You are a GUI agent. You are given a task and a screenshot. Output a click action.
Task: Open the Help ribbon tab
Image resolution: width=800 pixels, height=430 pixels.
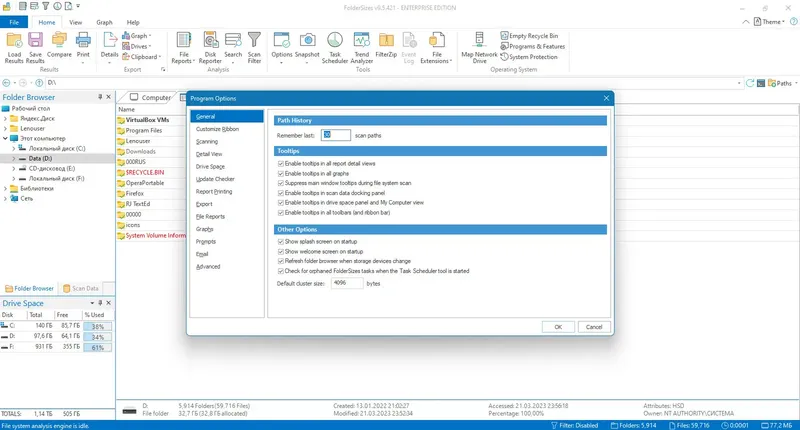[133, 22]
